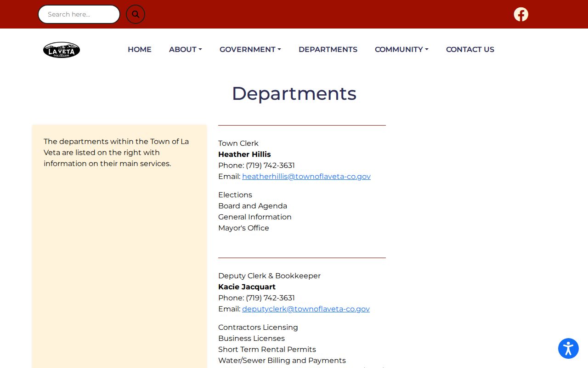Click the Contractors Licensing text
The width and height of the screenshot is (588, 368).
point(258,327)
